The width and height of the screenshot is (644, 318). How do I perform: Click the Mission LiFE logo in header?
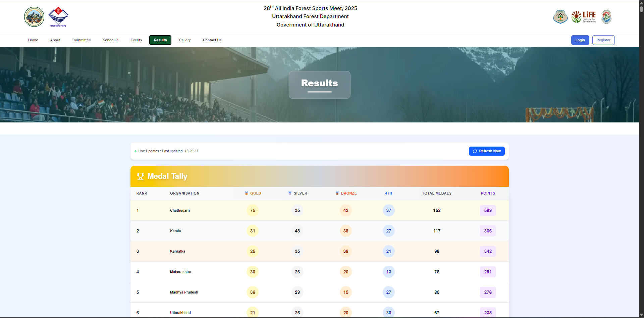584,17
